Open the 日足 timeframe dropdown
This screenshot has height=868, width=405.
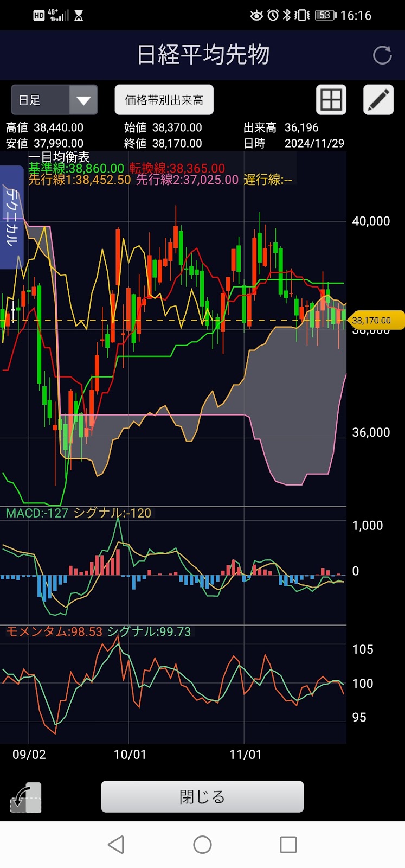pyautogui.click(x=54, y=100)
